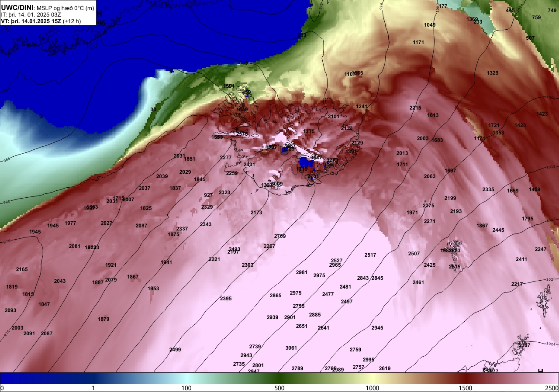Image resolution: width=559 pixels, height=392 pixels.
Task: Click the height value 2221
Action: [214, 259]
